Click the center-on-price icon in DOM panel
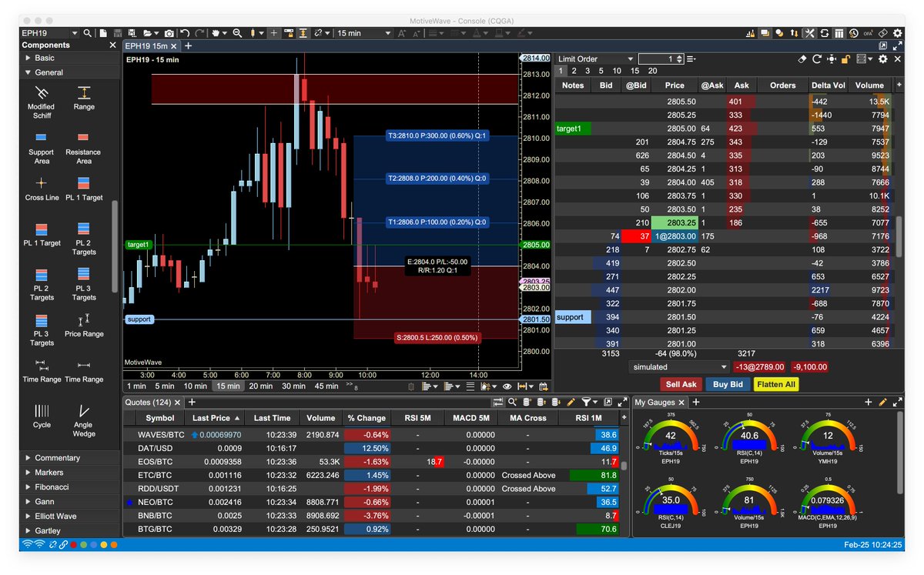 coord(831,59)
